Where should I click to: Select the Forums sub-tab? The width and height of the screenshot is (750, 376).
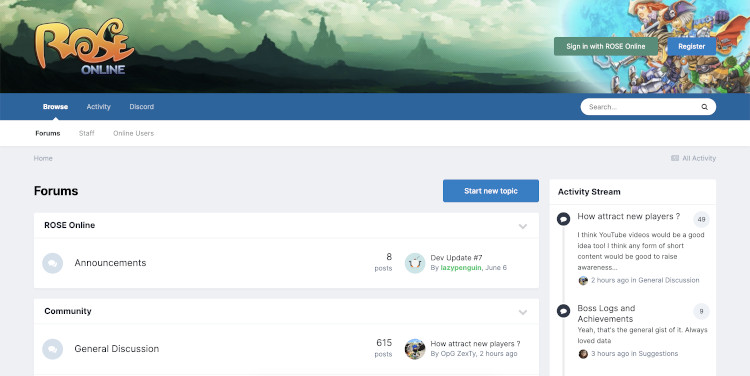pos(48,133)
